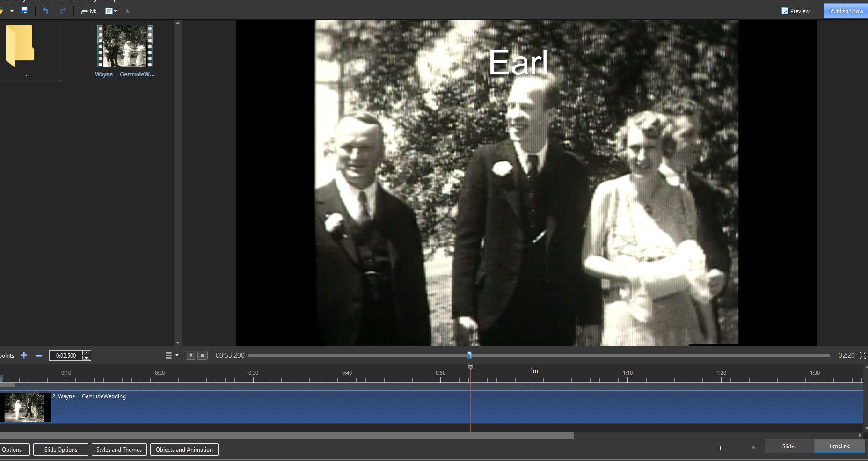Viewport: 868px width, 461px height.
Task: Click the Earl text caption in the preview
Action: [518, 63]
